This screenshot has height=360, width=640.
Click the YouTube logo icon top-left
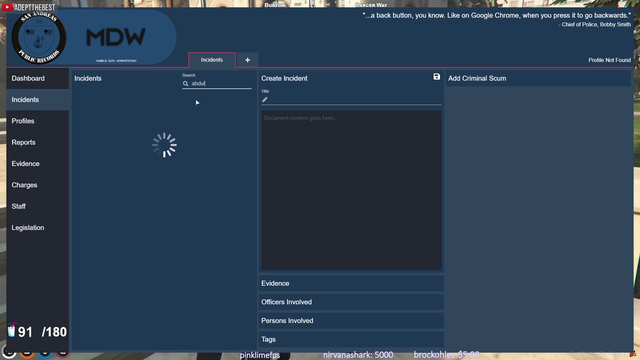[7, 7]
